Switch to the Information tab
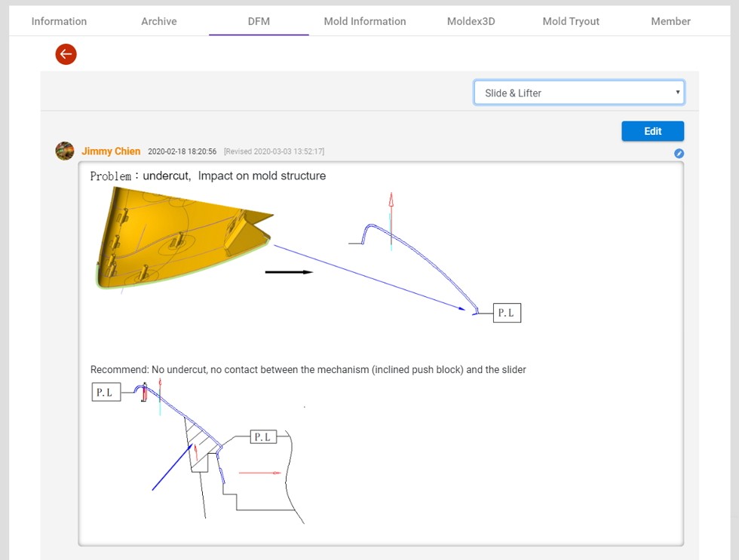 click(x=59, y=21)
